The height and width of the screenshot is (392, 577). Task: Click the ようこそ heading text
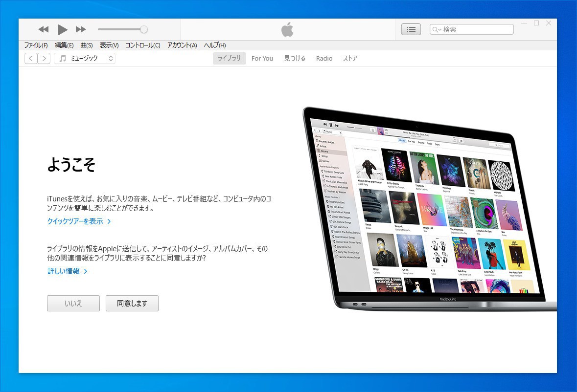click(71, 165)
